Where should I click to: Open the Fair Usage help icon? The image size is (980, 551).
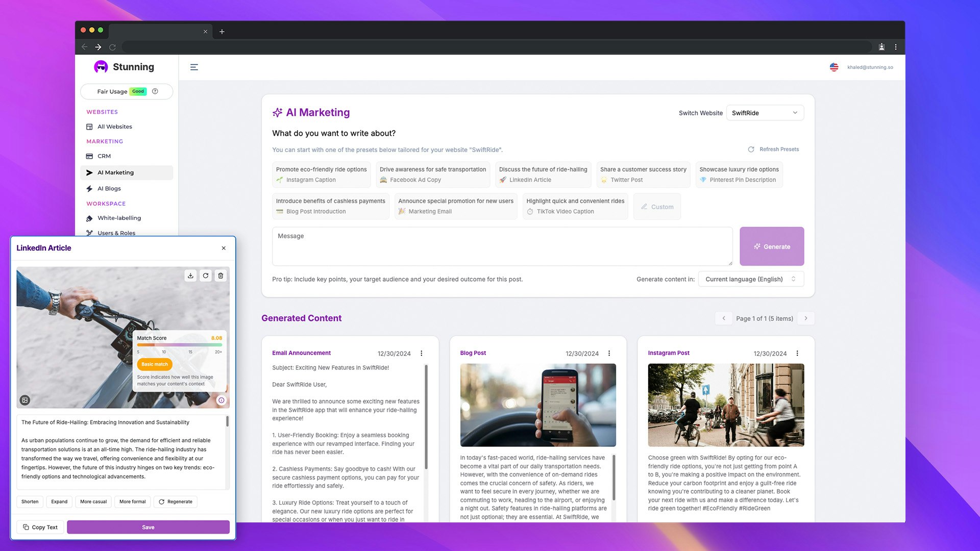[155, 91]
